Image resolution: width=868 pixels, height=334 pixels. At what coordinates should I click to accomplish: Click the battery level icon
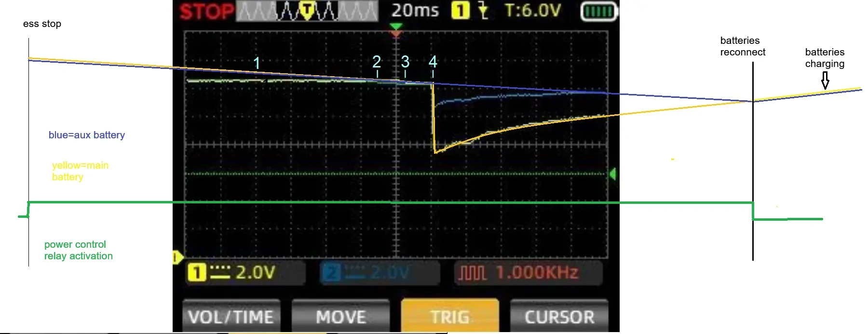click(x=598, y=11)
